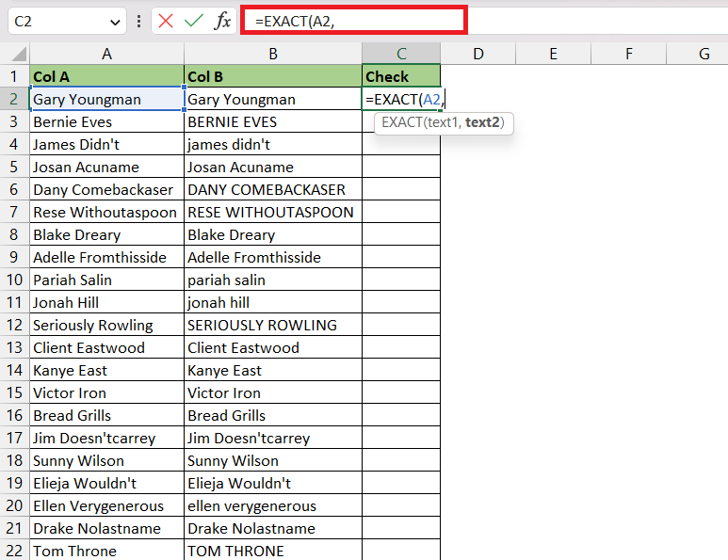Click the Select All corner triangle
Screen dimensions: 728x560
(18, 55)
